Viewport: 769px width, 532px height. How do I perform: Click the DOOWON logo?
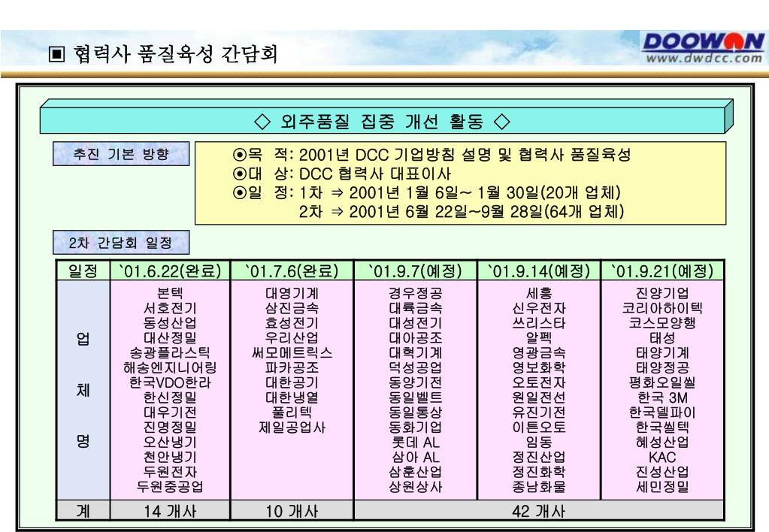pyautogui.click(x=704, y=42)
